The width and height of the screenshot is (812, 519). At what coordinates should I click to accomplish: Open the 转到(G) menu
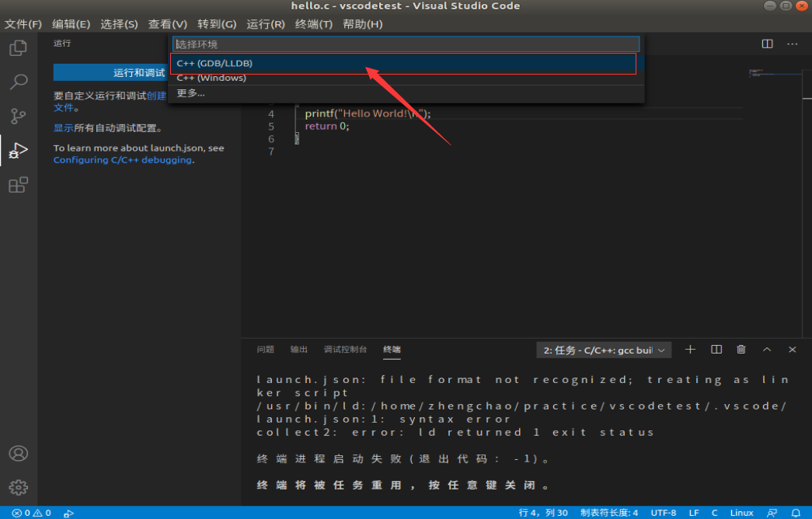point(217,24)
